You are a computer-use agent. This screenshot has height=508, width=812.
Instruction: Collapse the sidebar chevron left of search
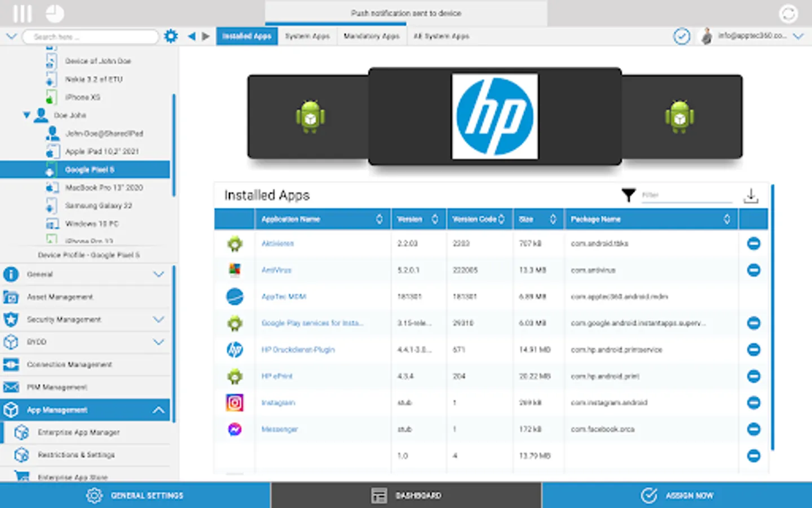pyautogui.click(x=11, y=36)
